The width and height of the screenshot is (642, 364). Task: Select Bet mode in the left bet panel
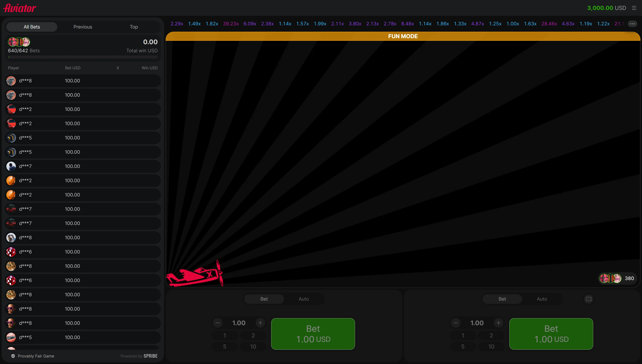pos(264,299)
